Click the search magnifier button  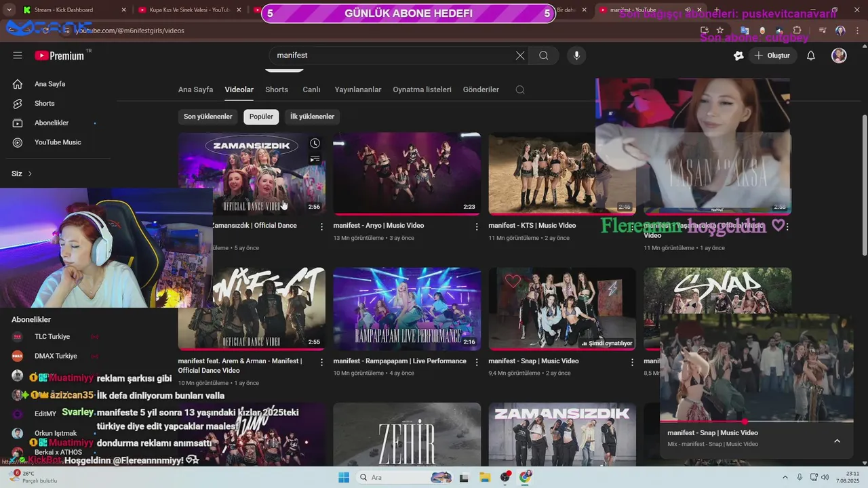544,56
